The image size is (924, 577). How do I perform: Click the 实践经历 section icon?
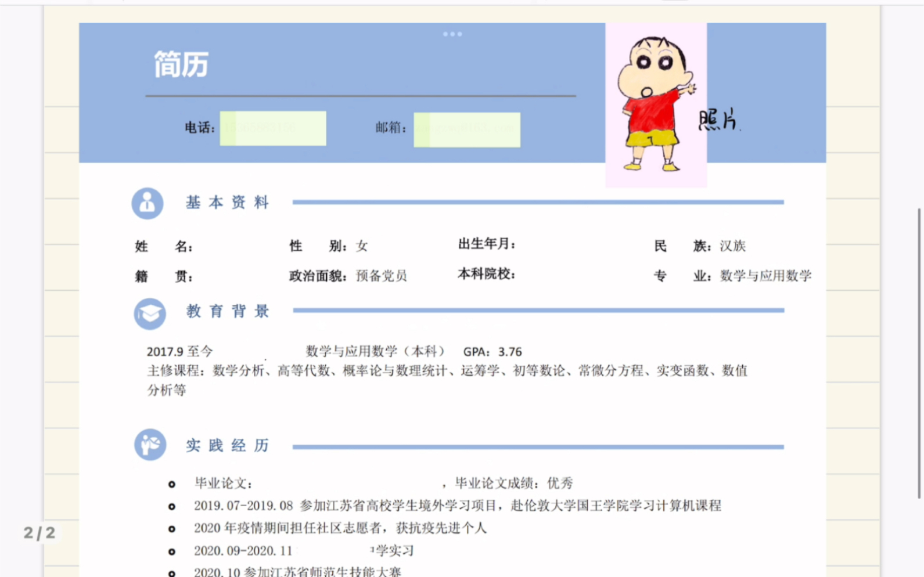(x=150, y=445)
